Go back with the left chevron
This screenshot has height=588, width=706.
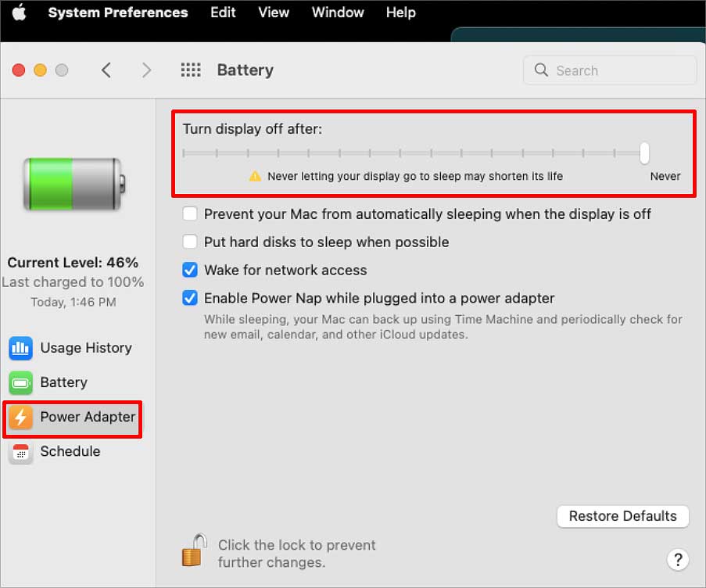(x=106, y=70)
